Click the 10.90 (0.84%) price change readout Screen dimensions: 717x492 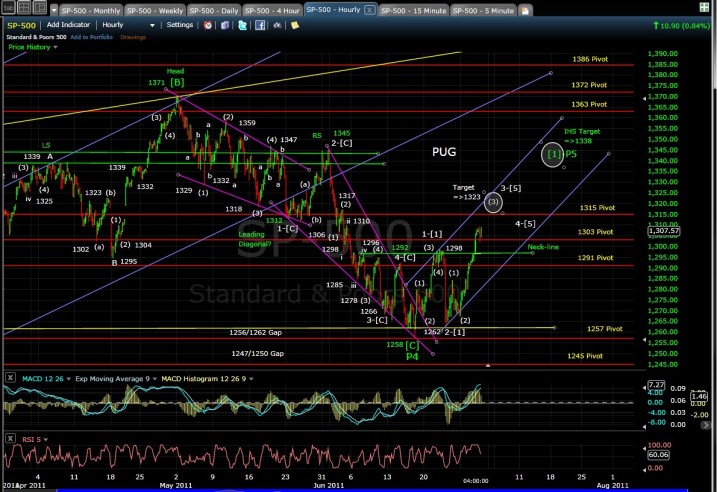click(x=681, y=26)
